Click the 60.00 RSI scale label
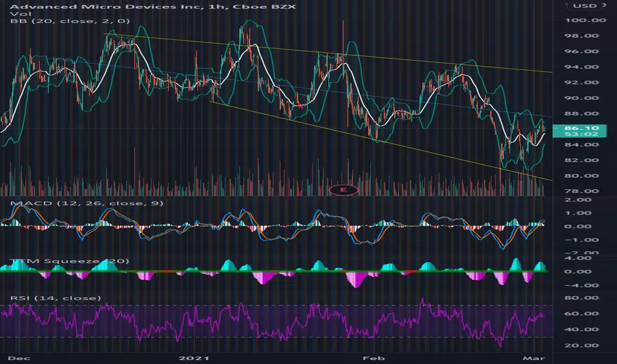617x364 pixels. pos(582,314)
